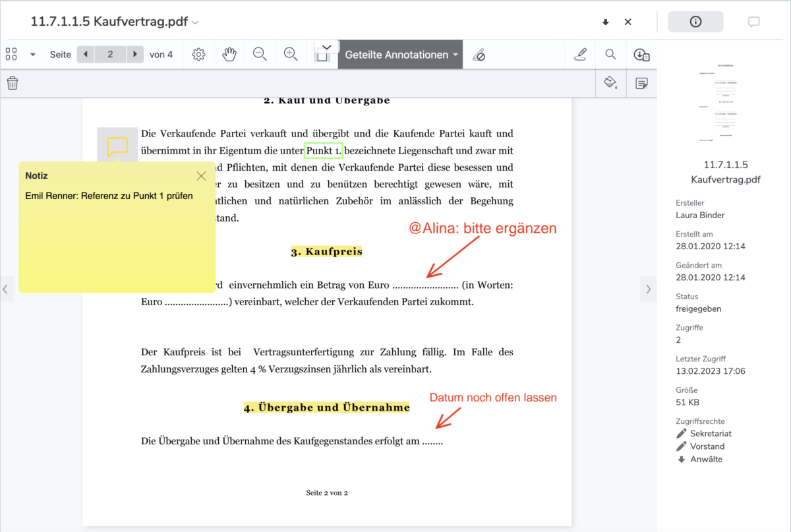The width and height of the screenshot is (791, 532).
Task: Select the sticky note tool in toolbar
Action: [641, 83]
